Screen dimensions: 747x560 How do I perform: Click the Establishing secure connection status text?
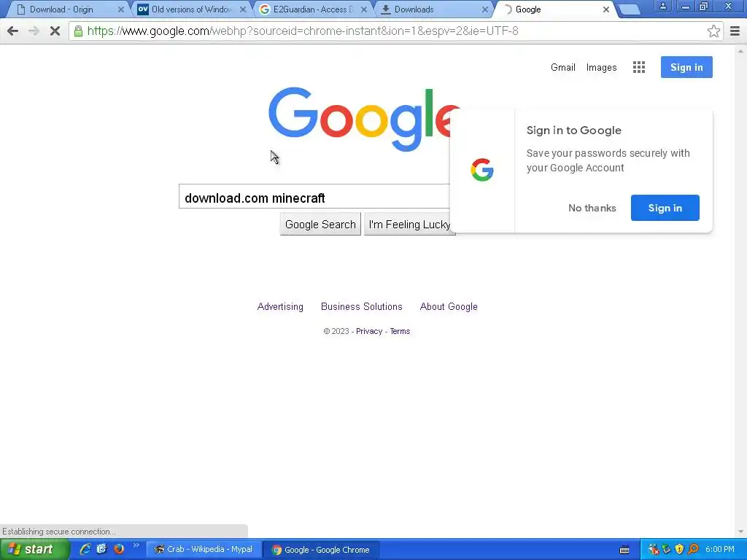(x=58, y=532)
